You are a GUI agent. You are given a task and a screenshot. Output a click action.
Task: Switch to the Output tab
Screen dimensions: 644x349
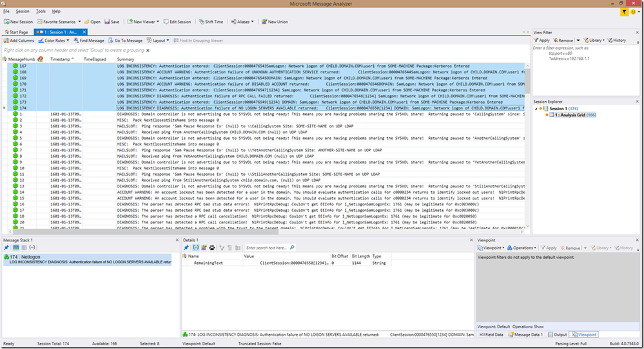[x=558, y=335]
